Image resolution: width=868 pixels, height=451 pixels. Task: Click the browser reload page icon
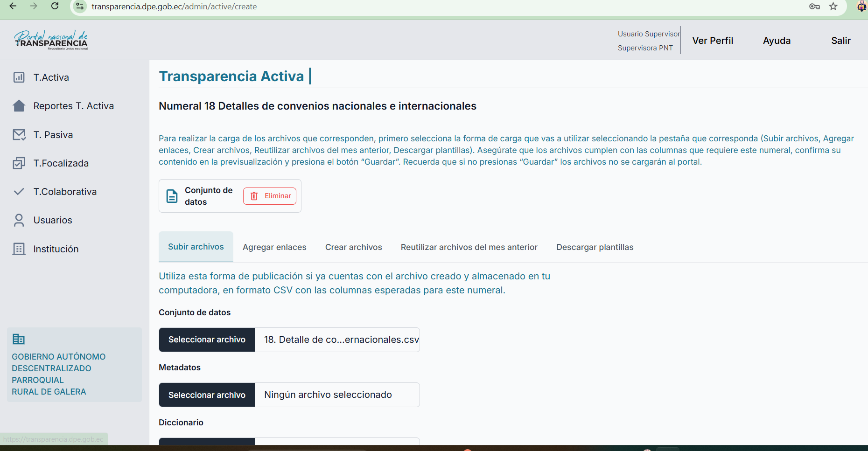tap(55, 6)
